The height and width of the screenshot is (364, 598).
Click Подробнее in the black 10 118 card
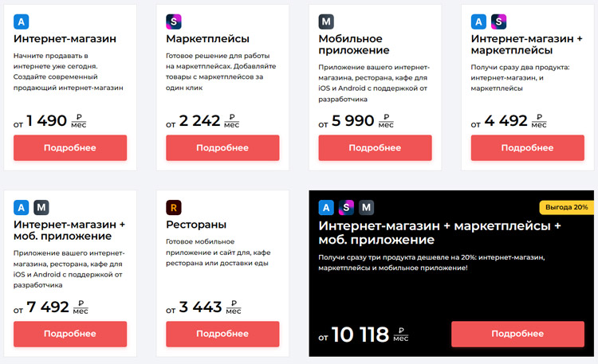click(x=522, y=334)
